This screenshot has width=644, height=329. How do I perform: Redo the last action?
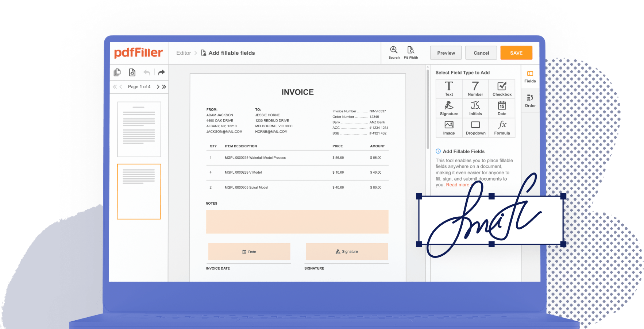tap(161, 72)
